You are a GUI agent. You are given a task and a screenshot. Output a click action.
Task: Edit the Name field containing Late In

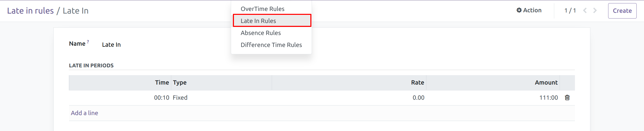click(x=111, y=45)
